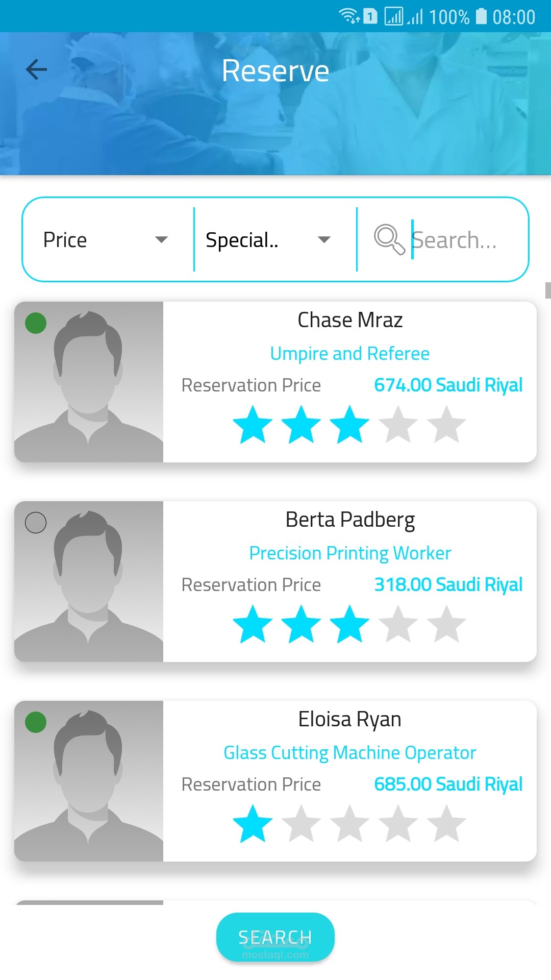Tap Eloisa Ryan's first rating star

253,823
